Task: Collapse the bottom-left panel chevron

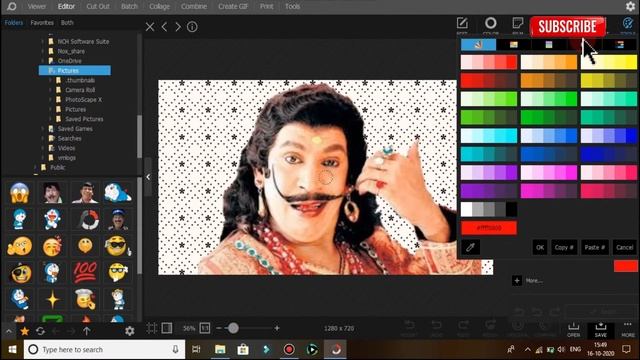Action: pos(9,331)
